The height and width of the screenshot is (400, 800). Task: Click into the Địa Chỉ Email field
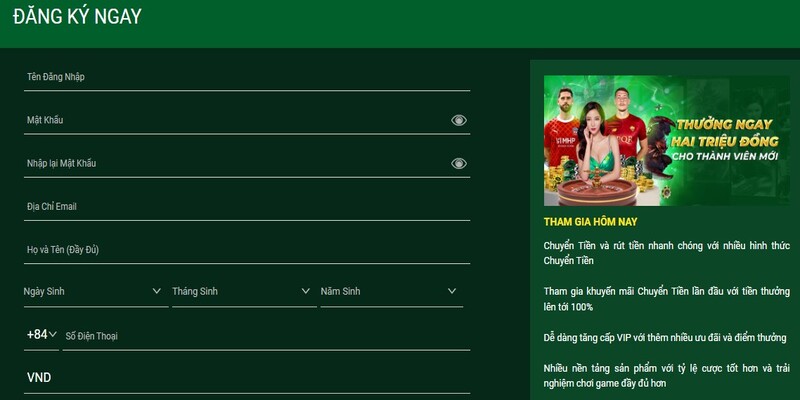240,206
